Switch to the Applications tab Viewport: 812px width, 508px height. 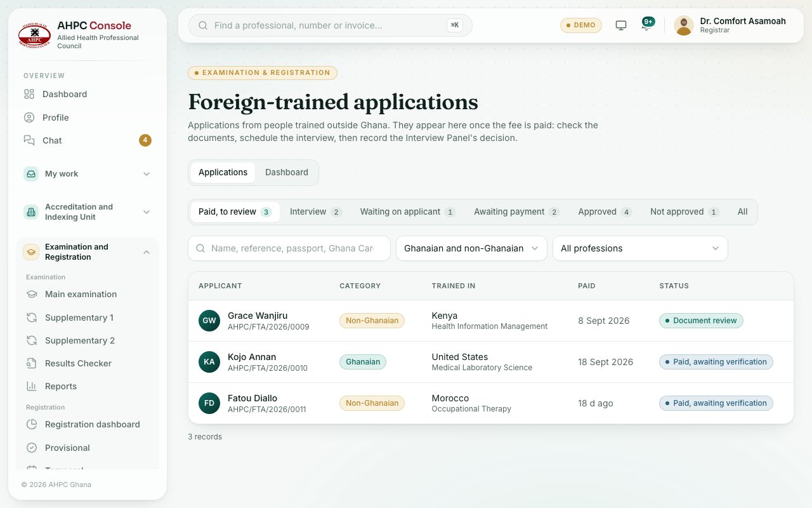tap(223, 172)
